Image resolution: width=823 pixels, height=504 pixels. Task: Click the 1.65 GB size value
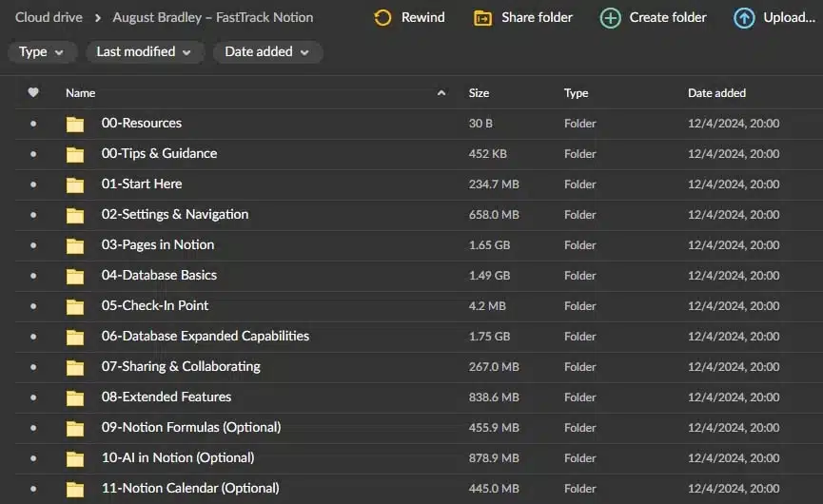489,245
